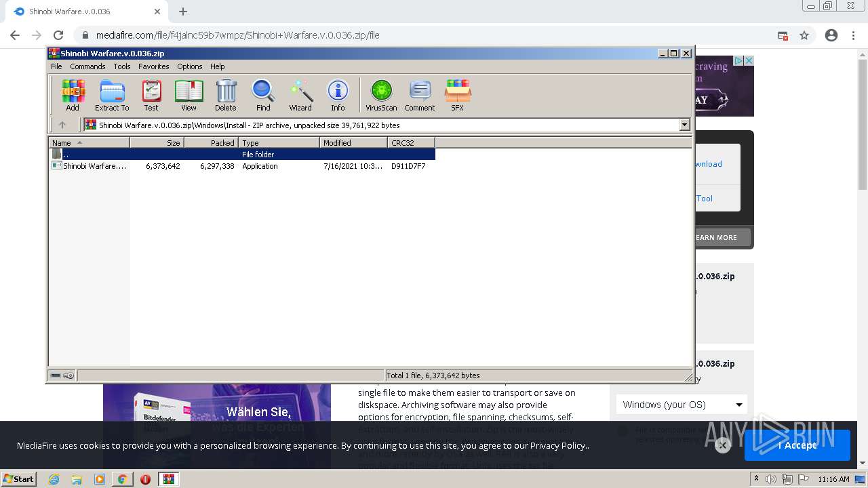Click the Info toolbar icon
Screen dimensions: 868x488
338,95
